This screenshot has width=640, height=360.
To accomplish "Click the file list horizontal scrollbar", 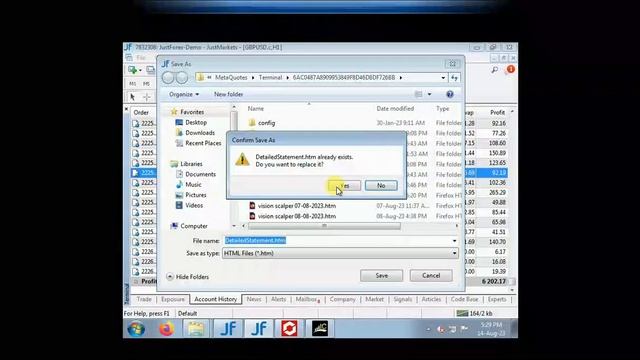I will tap(324, 226).
